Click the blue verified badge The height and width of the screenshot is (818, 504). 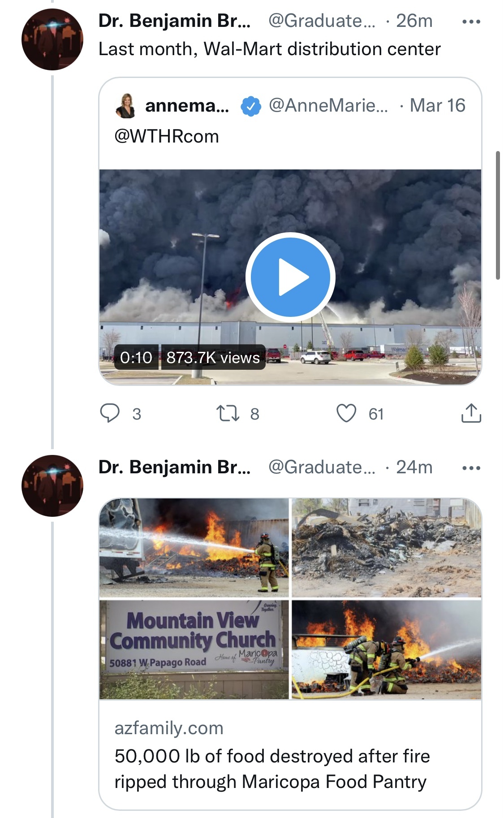(x=251, y=106)
